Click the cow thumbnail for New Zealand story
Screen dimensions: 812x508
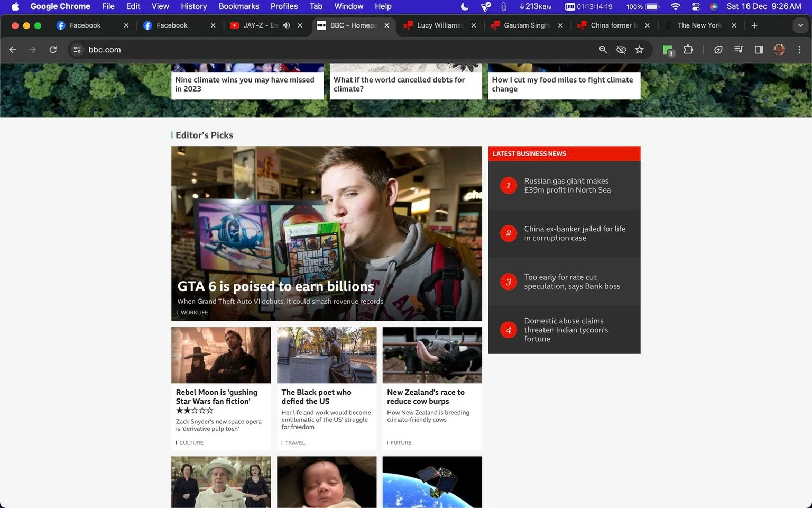click(432, 355)
